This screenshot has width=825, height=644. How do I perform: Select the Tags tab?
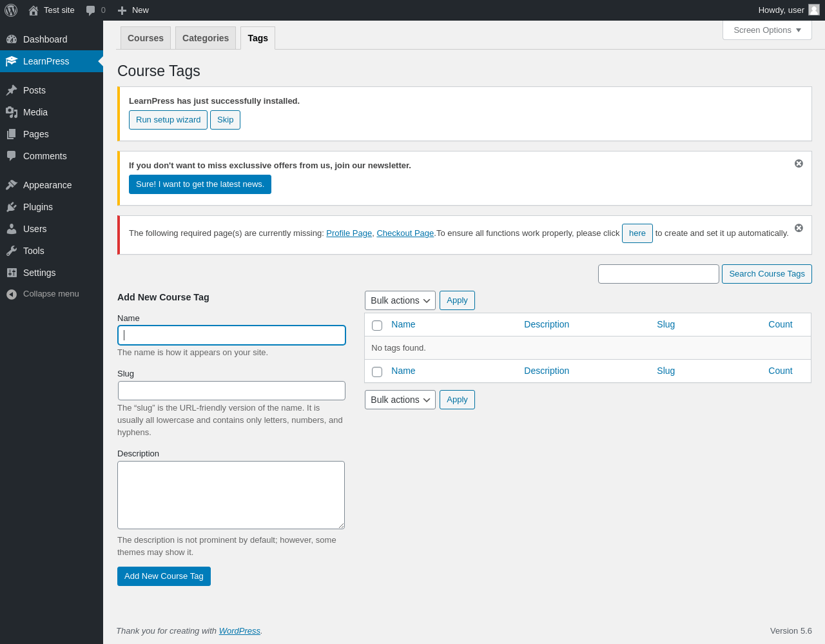258,38
